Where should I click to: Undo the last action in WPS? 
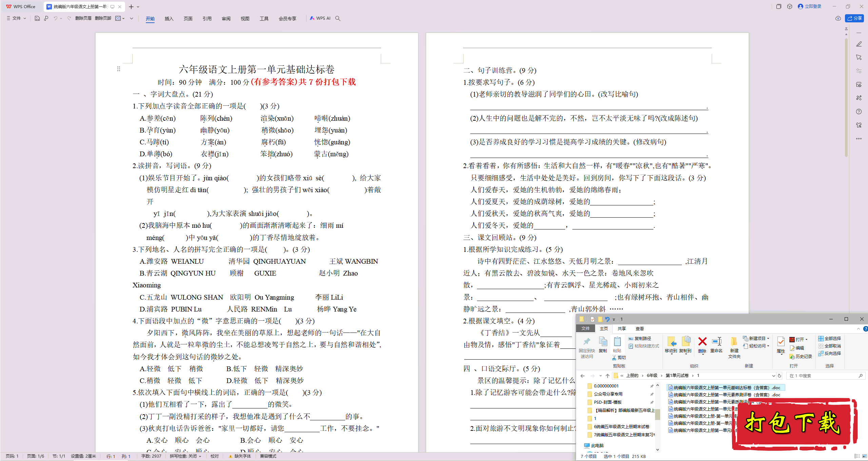pos(55,18)
